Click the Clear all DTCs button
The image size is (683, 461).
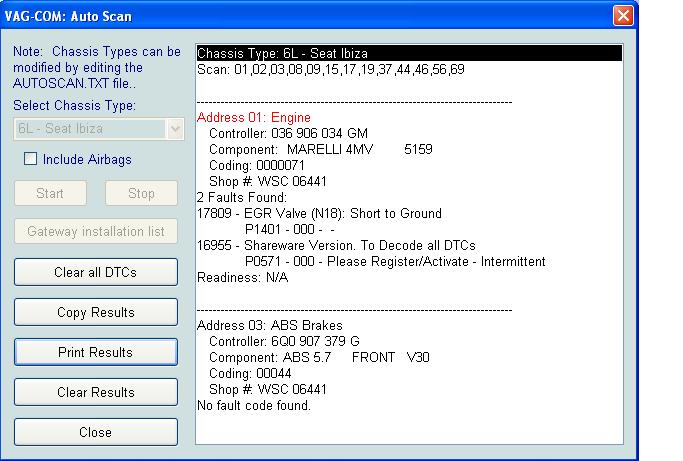point(96,272)
